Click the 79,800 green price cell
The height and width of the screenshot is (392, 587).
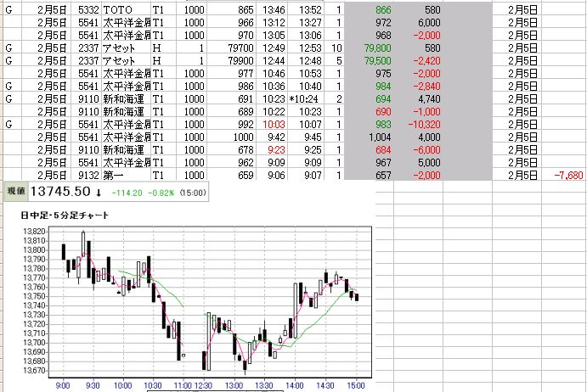click(x=377, y=48)
